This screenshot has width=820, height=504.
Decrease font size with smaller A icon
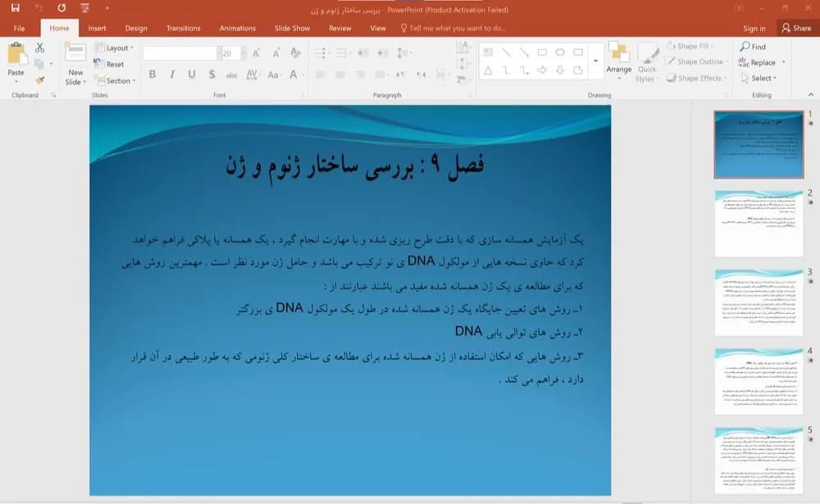[276, 52]
